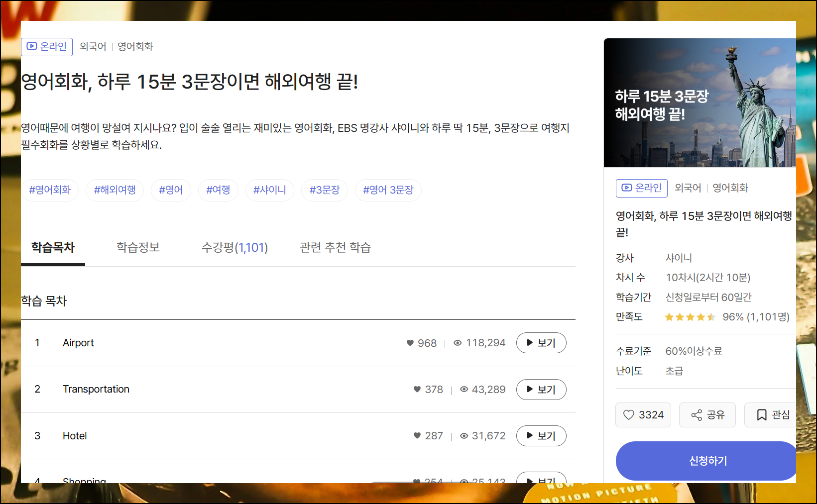Click the main course title heading
Screen dimensions: 817x504
[x=190, y=82]
